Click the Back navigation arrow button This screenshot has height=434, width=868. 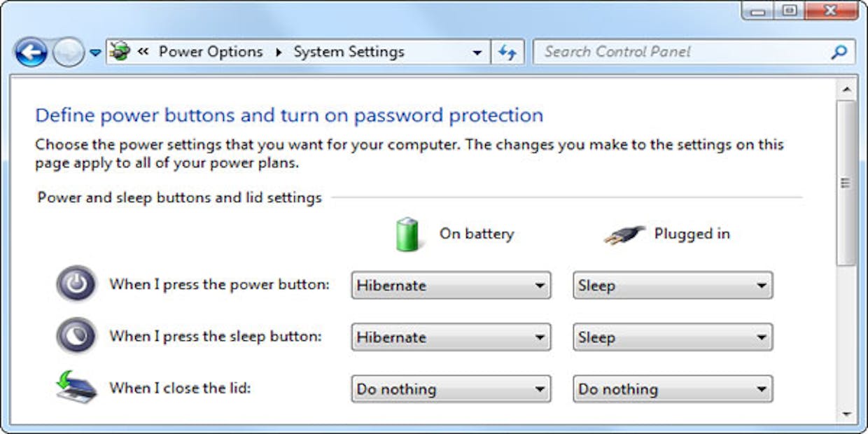click(31, 52)
